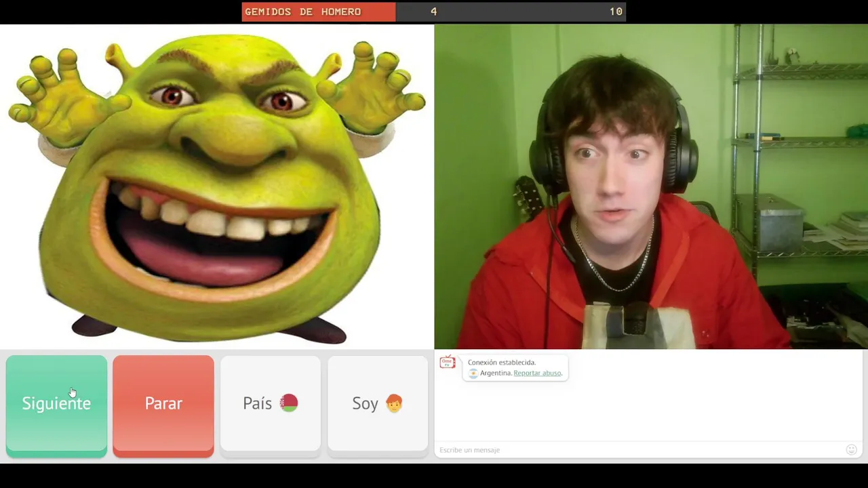
Task: Stop the chat with Parar button
Action: [x=163, y=405]
